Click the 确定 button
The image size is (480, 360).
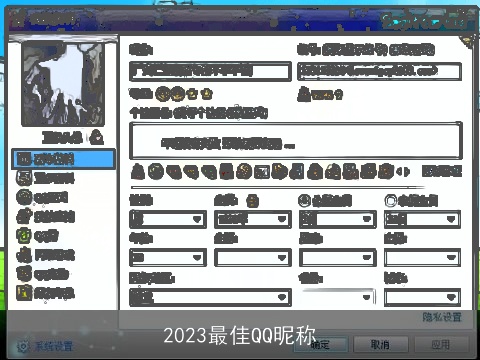pos(320,345)
